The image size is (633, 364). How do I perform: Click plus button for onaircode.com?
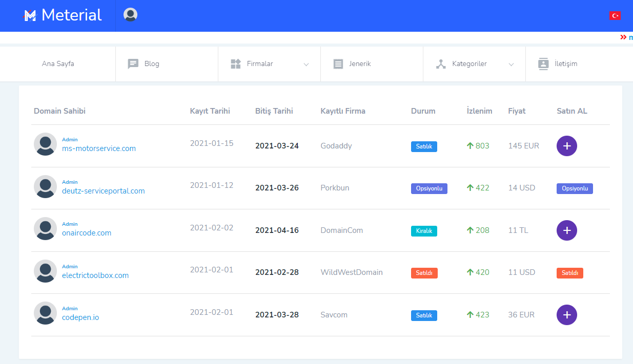point(567,230)
